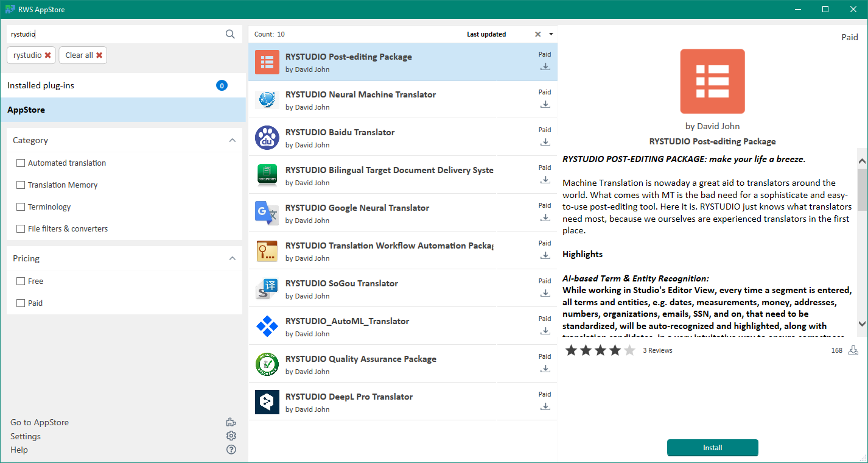Select the RYSTUDIO Google Neural Translator title
Viewport: 868px width, 463px height.
click(357, 208)
